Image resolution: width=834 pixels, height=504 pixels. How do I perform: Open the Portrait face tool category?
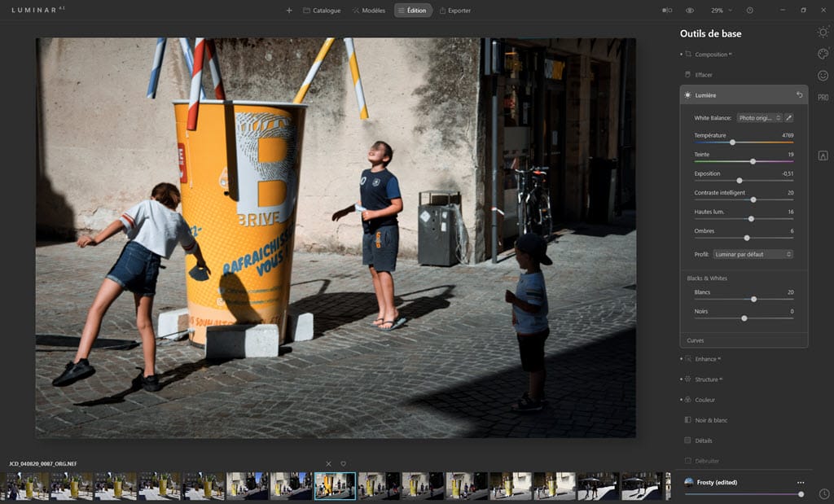[823, 76]
